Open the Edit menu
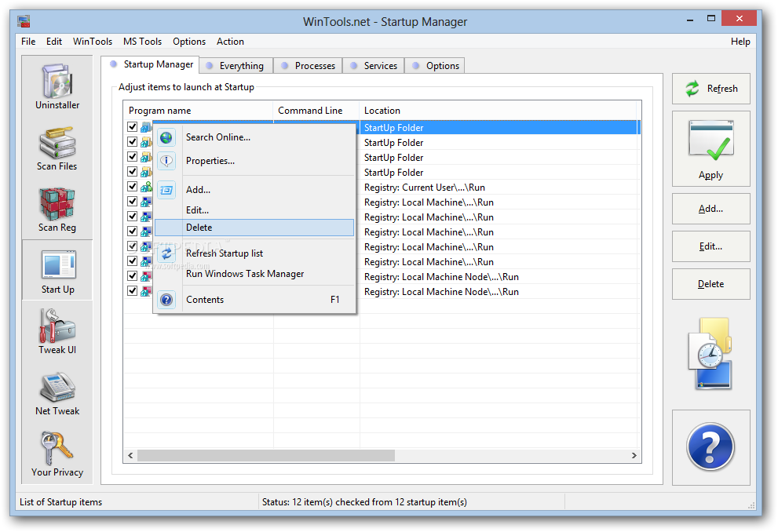This screenshot has width=778, height=532. (54, 42)
